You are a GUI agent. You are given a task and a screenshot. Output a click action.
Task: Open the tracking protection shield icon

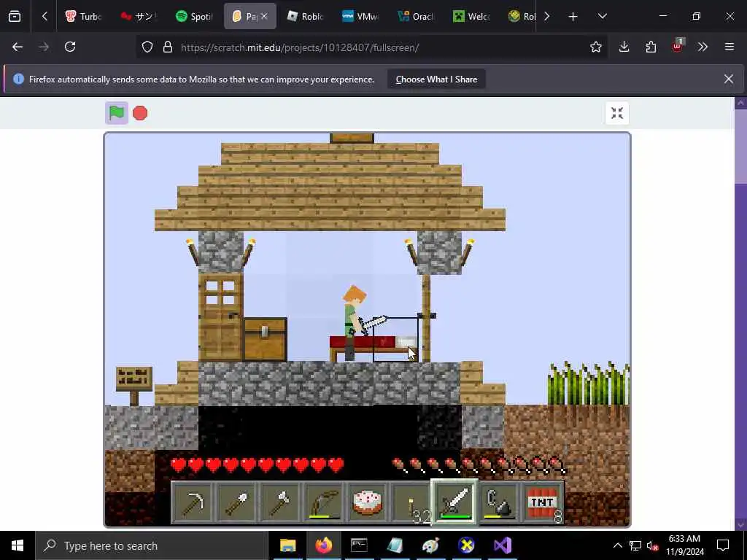[x=147, y=47]
